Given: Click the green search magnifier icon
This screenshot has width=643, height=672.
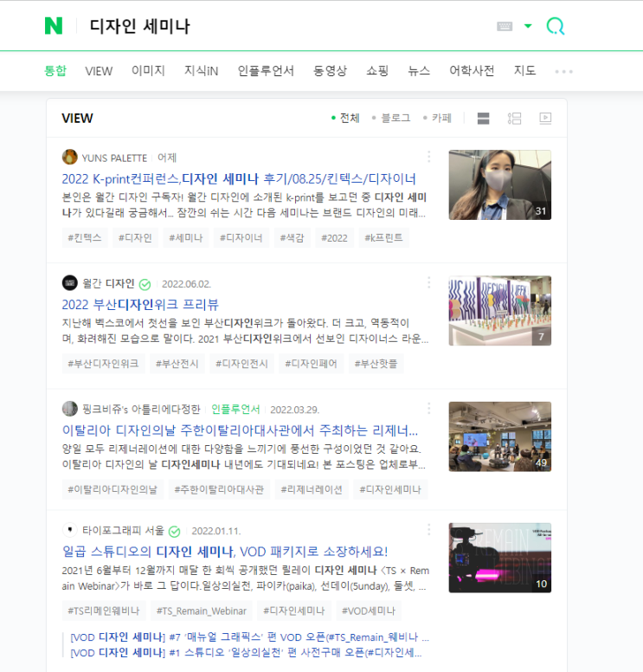Looking at the screenshot, I should (x=556, y=26).
